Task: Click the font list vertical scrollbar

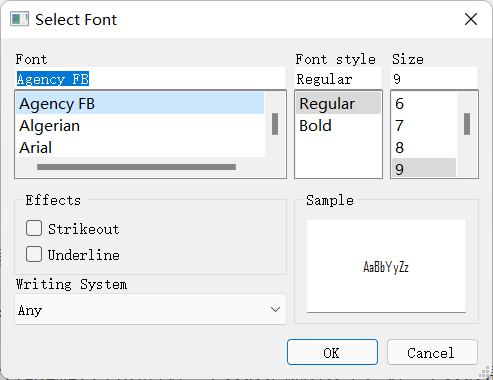Action: (275, 124)
